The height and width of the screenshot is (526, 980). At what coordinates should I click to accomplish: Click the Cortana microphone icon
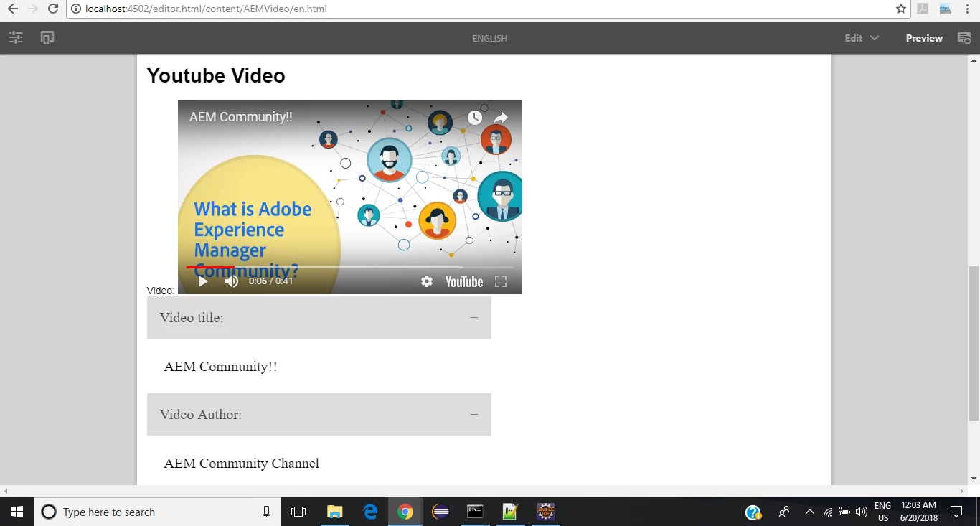pyautogui.click(x=266, y=512)
